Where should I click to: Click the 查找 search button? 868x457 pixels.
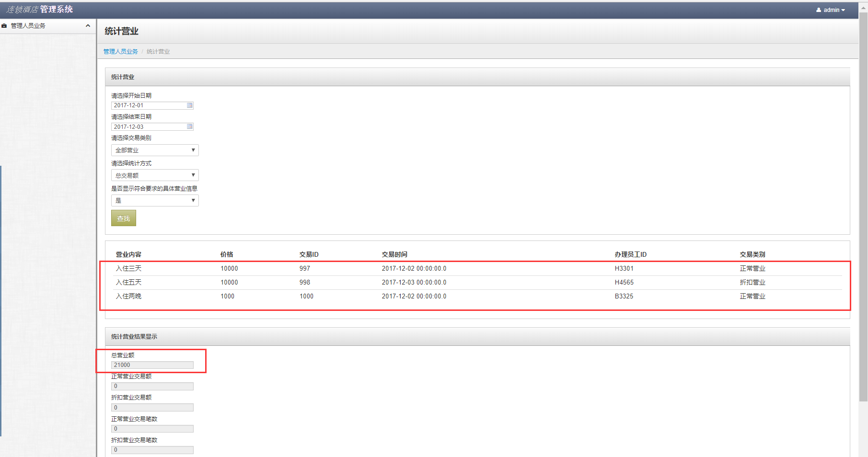pyautogui.click(x=124, y=218)
